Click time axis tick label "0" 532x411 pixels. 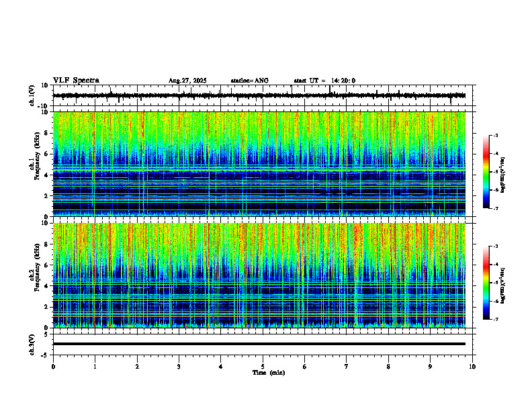[53, 367]
